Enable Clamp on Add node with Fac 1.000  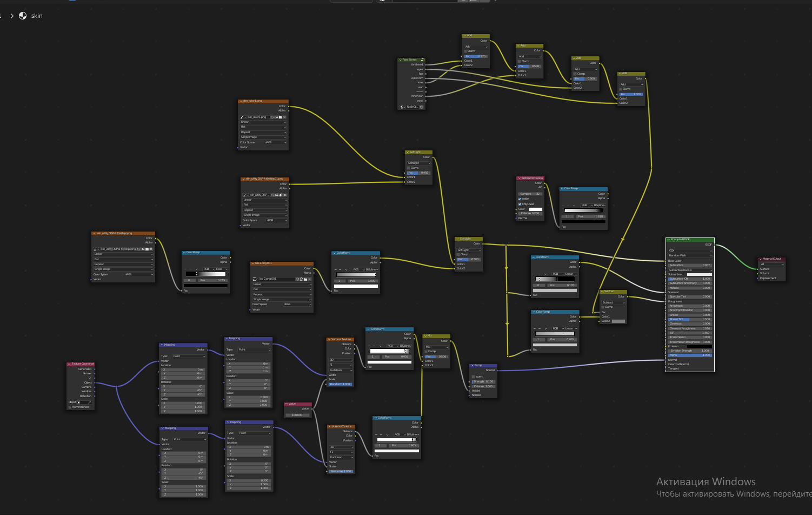click(621, 89)
